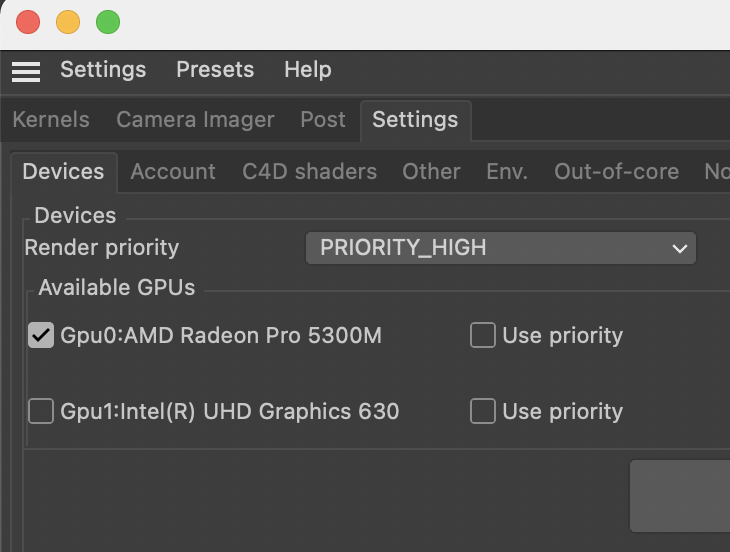Image resolution: width=730 pixels, height=552 pixels.
Task: Open the Help menu
Action: tap(308, 70)
